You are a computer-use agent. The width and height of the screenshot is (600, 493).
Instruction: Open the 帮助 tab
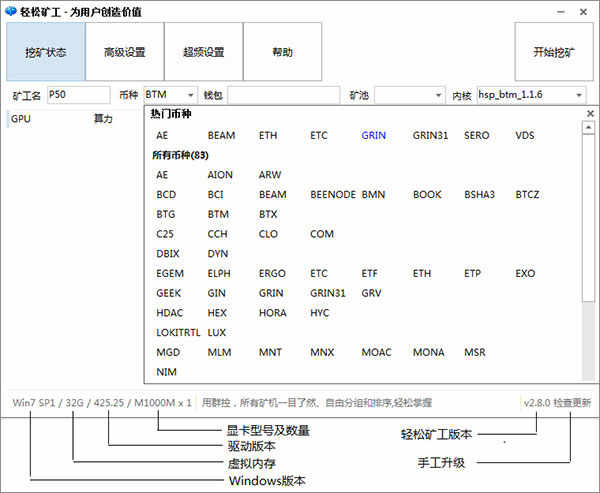pos(282,52)
